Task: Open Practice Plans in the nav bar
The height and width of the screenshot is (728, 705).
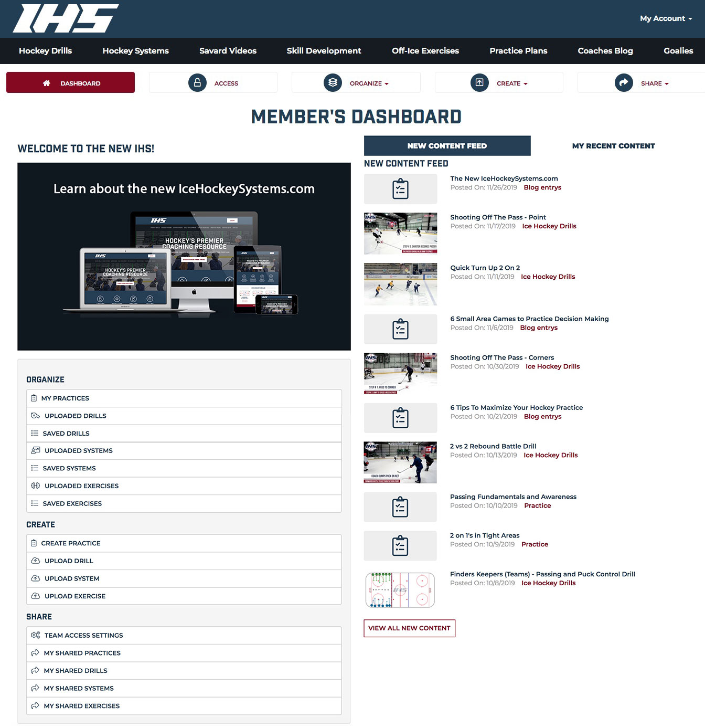Action: point(518,51)
